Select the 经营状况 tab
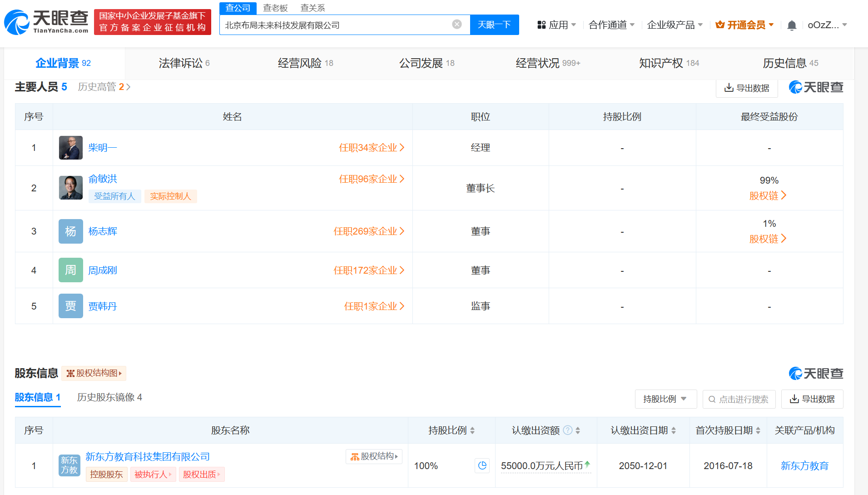 point(548,63)
